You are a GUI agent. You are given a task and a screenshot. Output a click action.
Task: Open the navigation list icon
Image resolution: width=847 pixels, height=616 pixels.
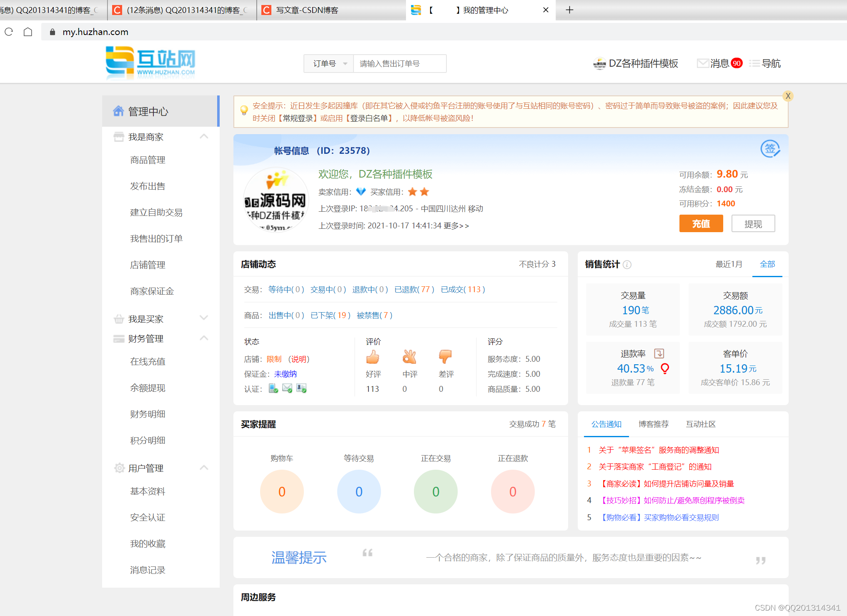754,63
